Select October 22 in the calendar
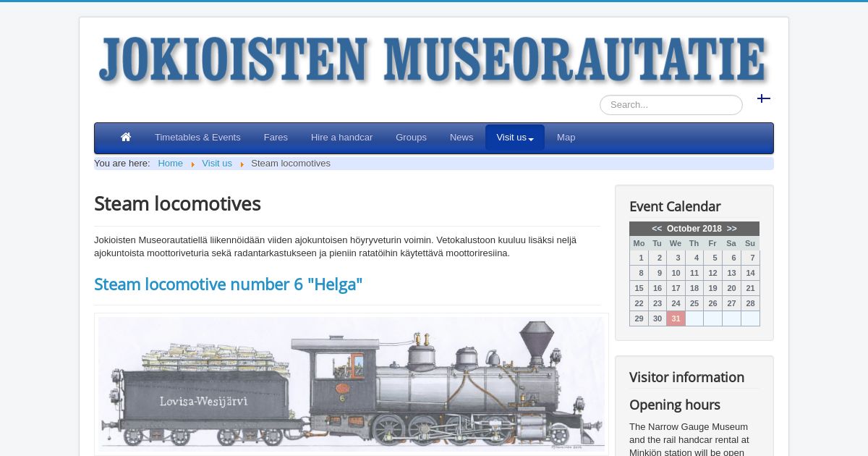 (639, 303)
